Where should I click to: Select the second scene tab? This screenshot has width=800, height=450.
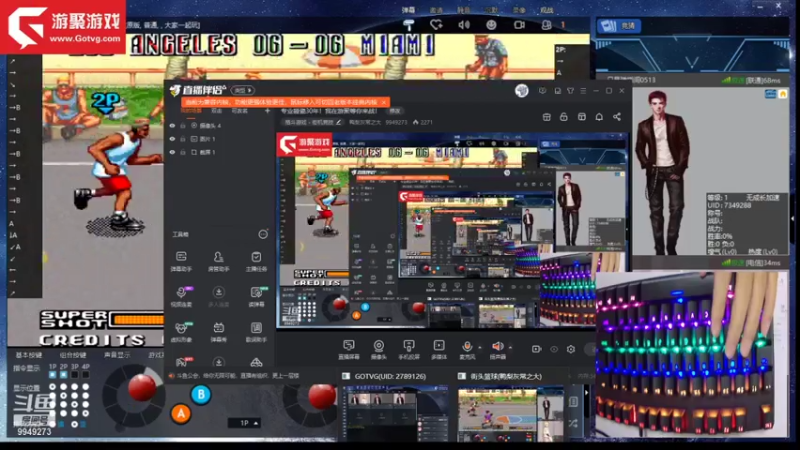click(217, 111)
